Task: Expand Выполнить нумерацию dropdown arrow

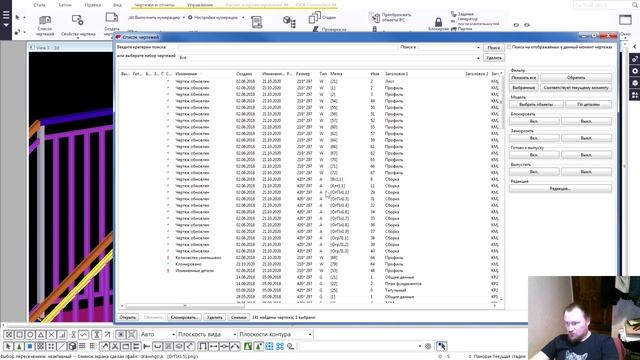Action: [184, 18]
